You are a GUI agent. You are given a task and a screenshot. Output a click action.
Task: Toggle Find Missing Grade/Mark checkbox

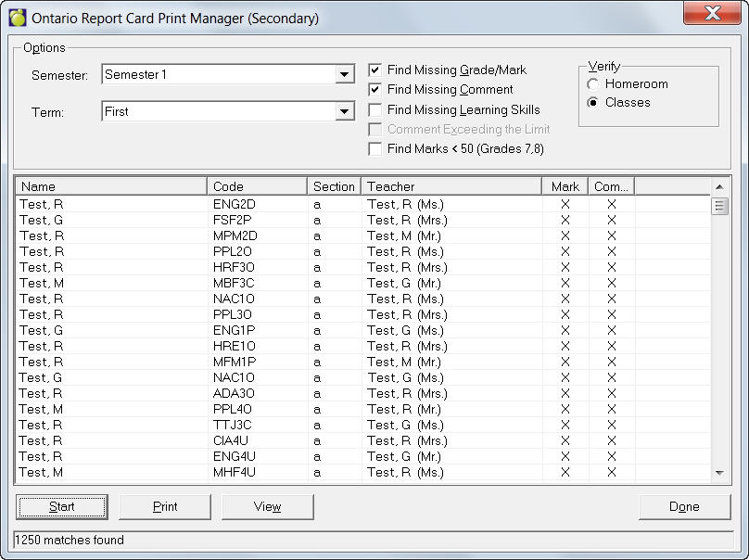[375, 70]
